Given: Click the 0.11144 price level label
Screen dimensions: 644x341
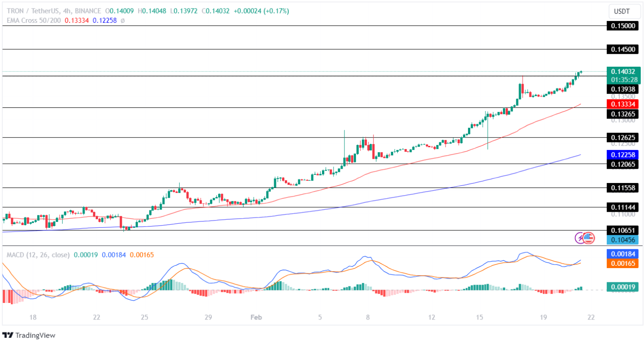Looking at the screenshot, I should pyautogui.click(x=623, y=207).
